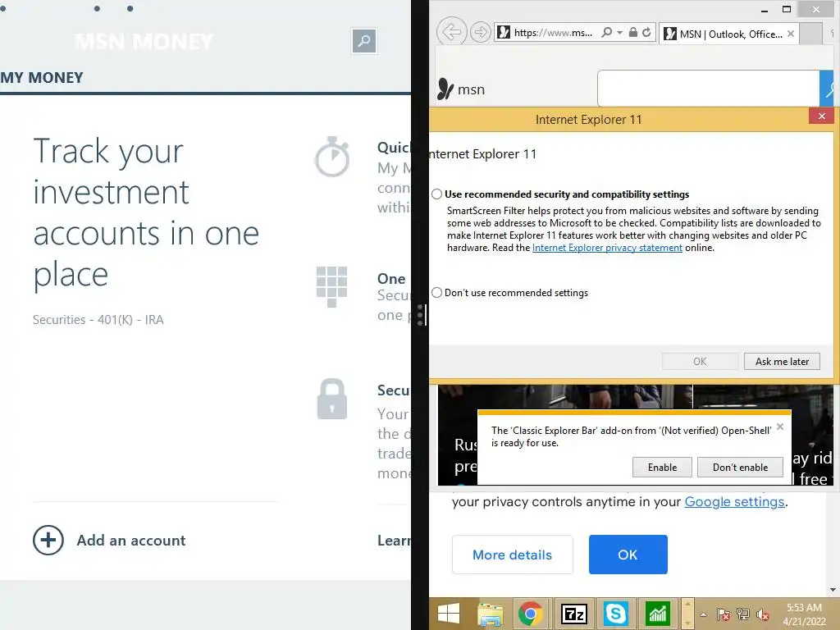Click the blue OK consent button
The height and width of the screenshot is (630, 840).
click(628, 555)
